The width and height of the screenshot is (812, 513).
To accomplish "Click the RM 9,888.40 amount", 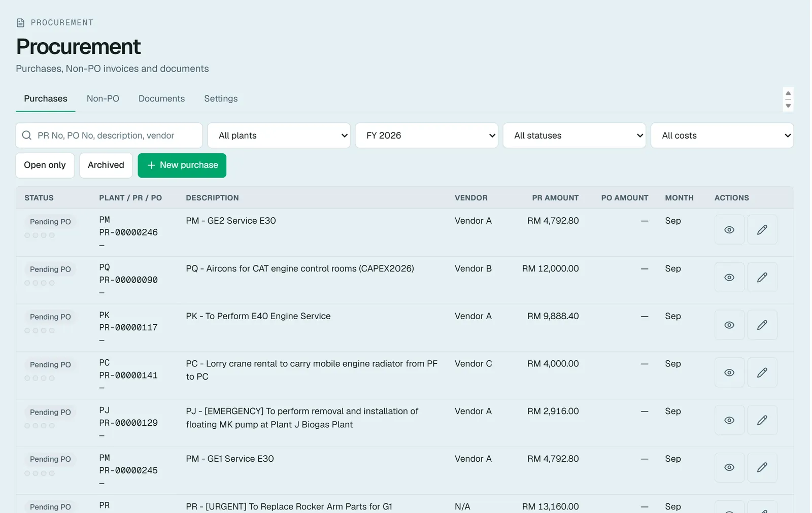I will (x=553, y=316).
